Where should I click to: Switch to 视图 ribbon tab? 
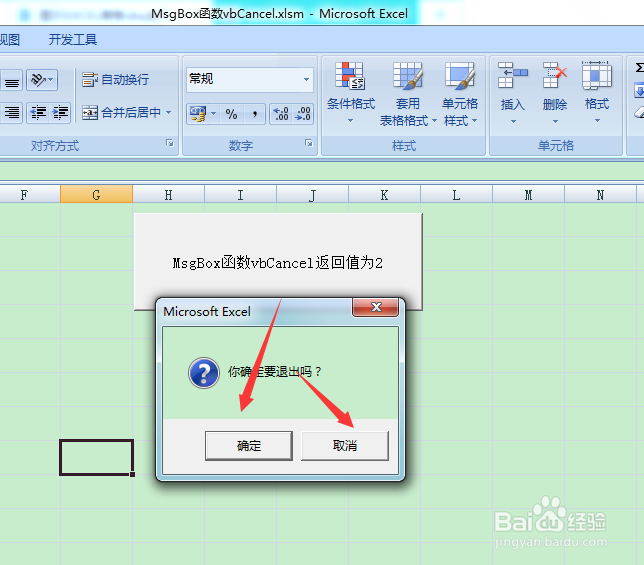9,39
